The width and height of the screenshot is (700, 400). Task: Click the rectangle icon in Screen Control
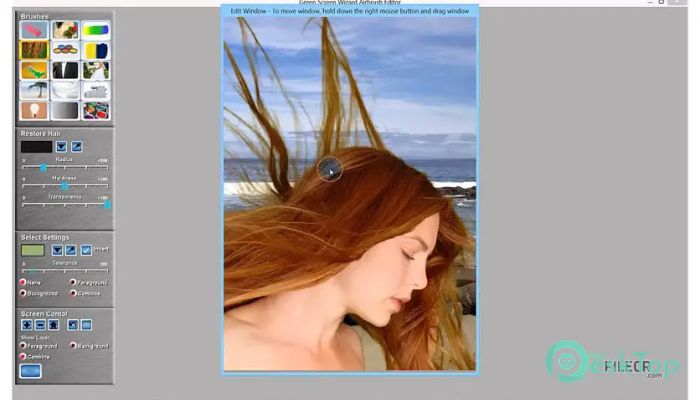(x=87, y=325)
